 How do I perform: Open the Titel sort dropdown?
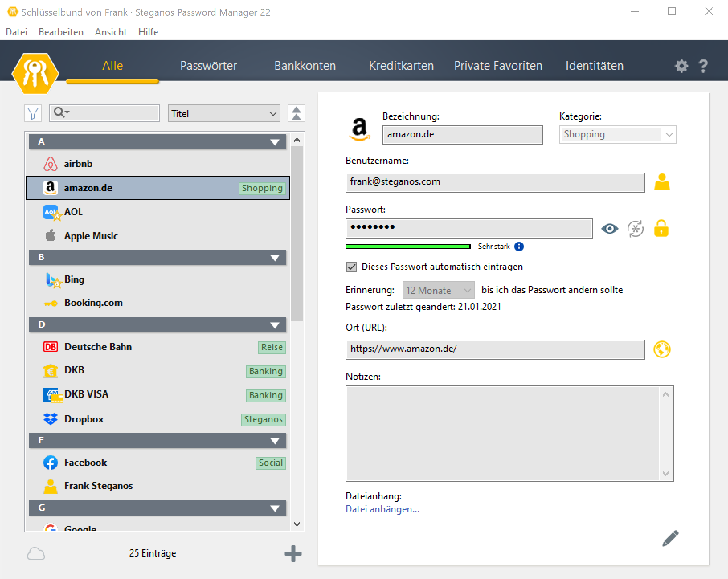[224, 114]
